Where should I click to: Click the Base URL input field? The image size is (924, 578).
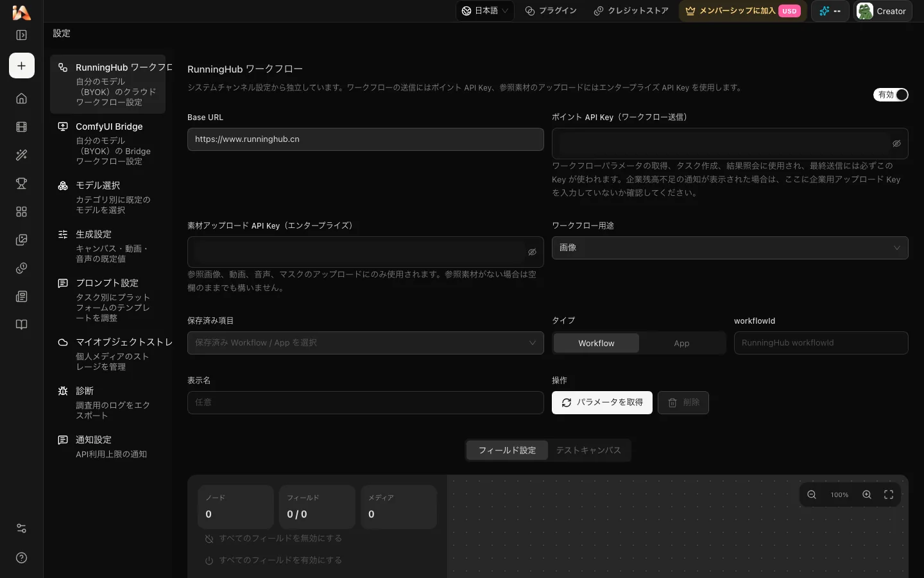(x=365, y=139)
